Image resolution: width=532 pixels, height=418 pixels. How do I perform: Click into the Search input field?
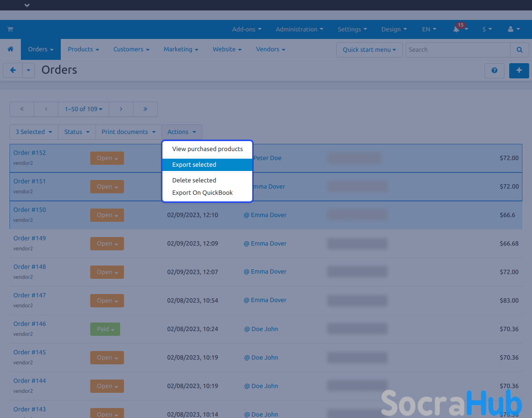pos(457,50)
